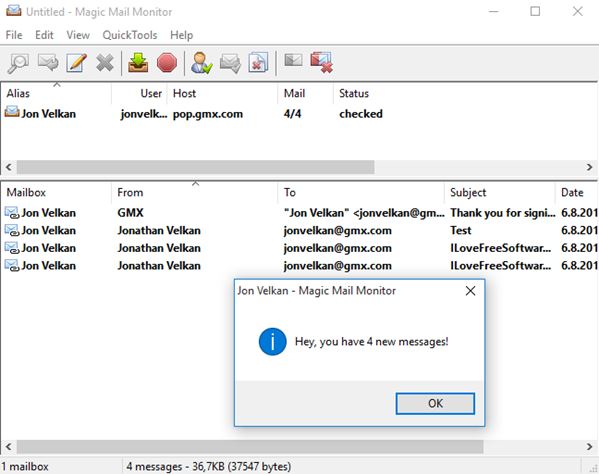The height and width of the screenshot is (474, 599).
Task: Sort mailboxes by Mail column header
Action: (x=306, y=93)
